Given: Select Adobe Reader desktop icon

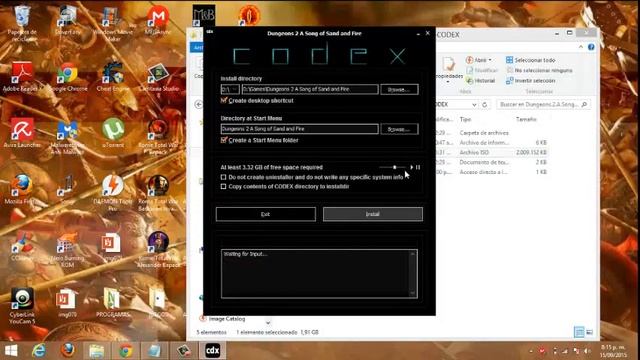Looking at the screenshot, I should tap(21, 77).
